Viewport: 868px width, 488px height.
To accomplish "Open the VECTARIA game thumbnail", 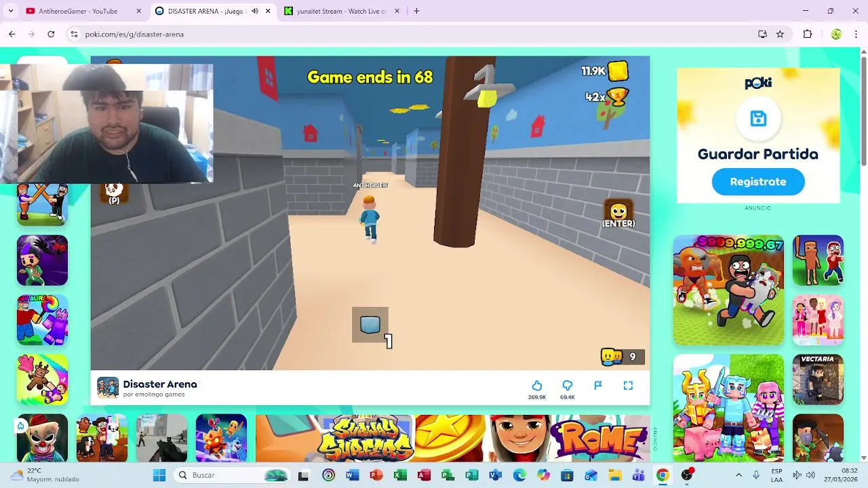I will (818, 380).
